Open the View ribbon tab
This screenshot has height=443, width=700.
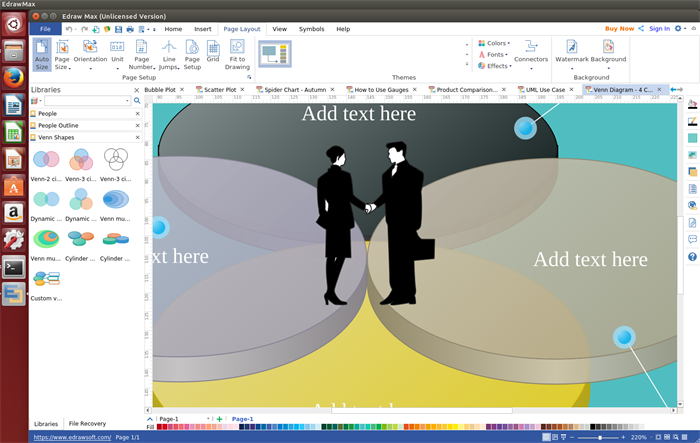coord(279,29)
